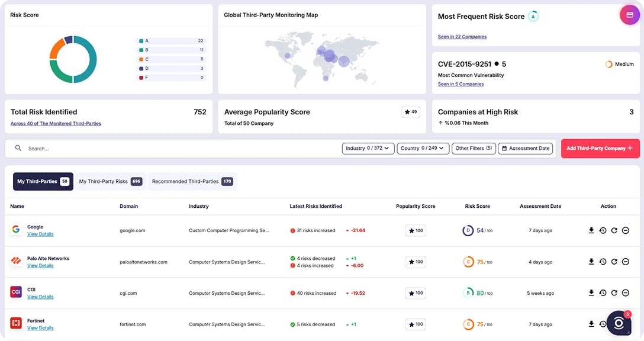Open Across 40 of The Monitored Third-Parties link
644x341 pixels.
56,123
